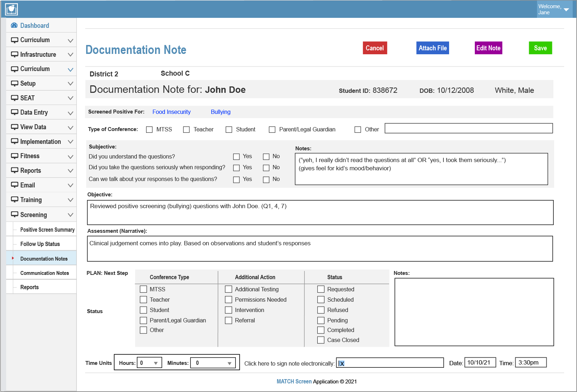The width and height of the screenshot is (577, 392).
Task: Save the documentation note
Action: pyautogui.click(x=540, y=48)
